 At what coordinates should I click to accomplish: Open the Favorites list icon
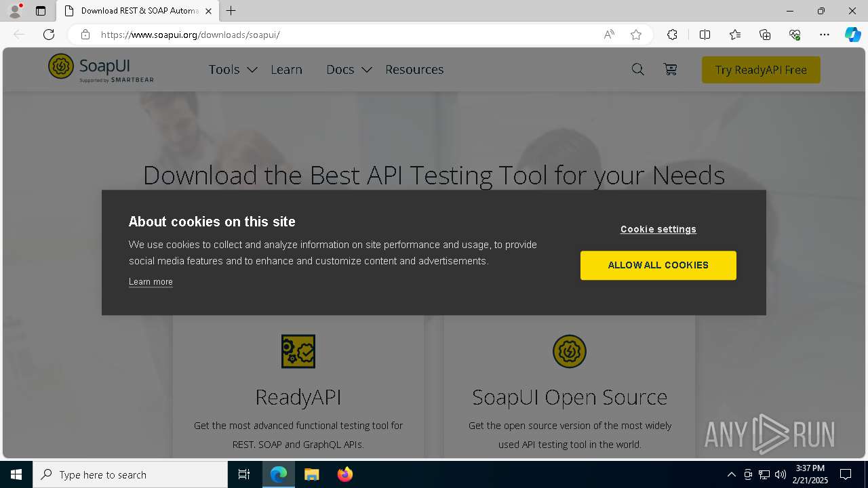tap(735, 35)
